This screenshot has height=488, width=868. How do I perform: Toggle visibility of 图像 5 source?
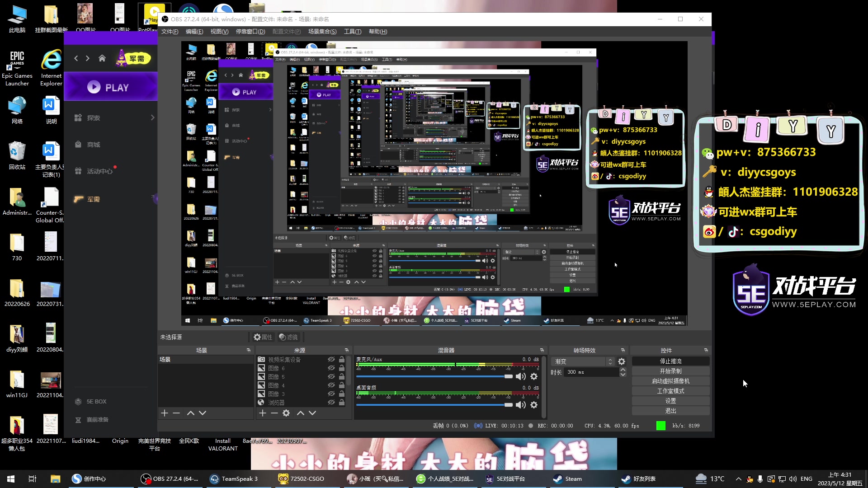(x=331, y=377)
